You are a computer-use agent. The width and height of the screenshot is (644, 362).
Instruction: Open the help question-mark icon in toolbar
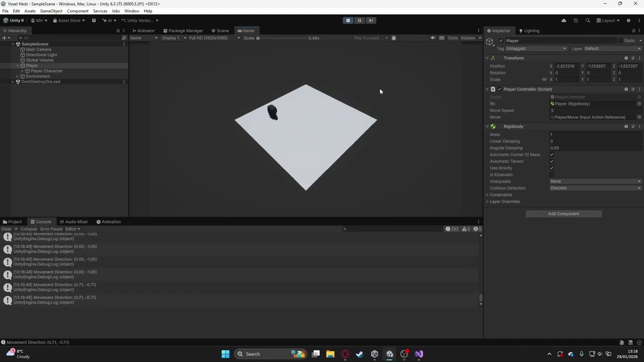point(628,21)
